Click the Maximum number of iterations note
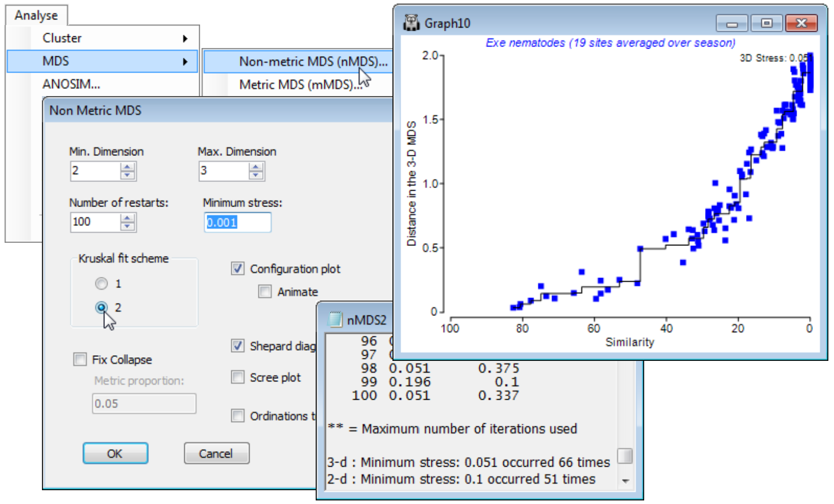The image size is (834, 504). click(x=452, y=428)
